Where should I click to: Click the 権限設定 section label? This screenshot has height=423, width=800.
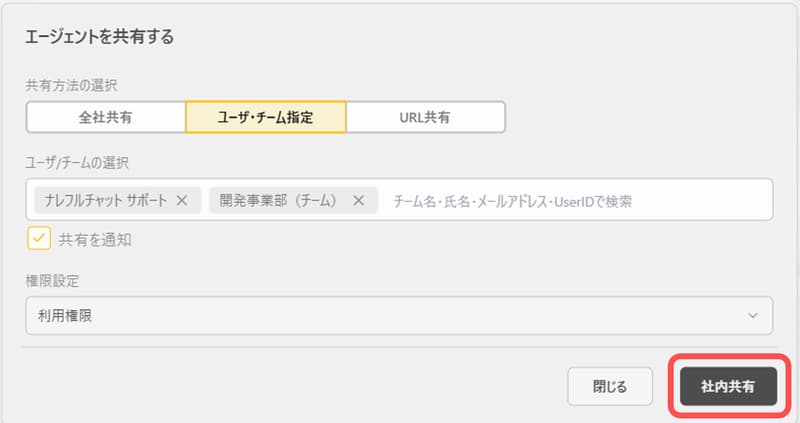(x=52, y=280)
